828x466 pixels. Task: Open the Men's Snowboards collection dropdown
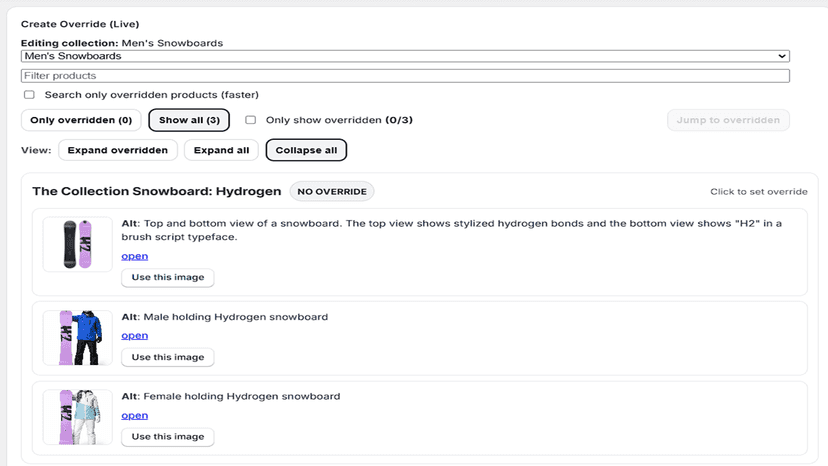[x=405, y=56]
